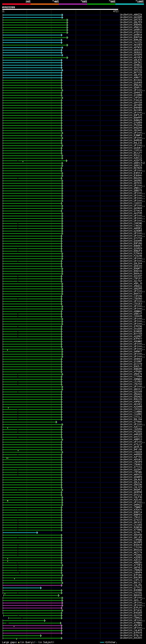Select entry UniRef100_C1DZZ2
146x644 pixels.
[x=131, y=203]
